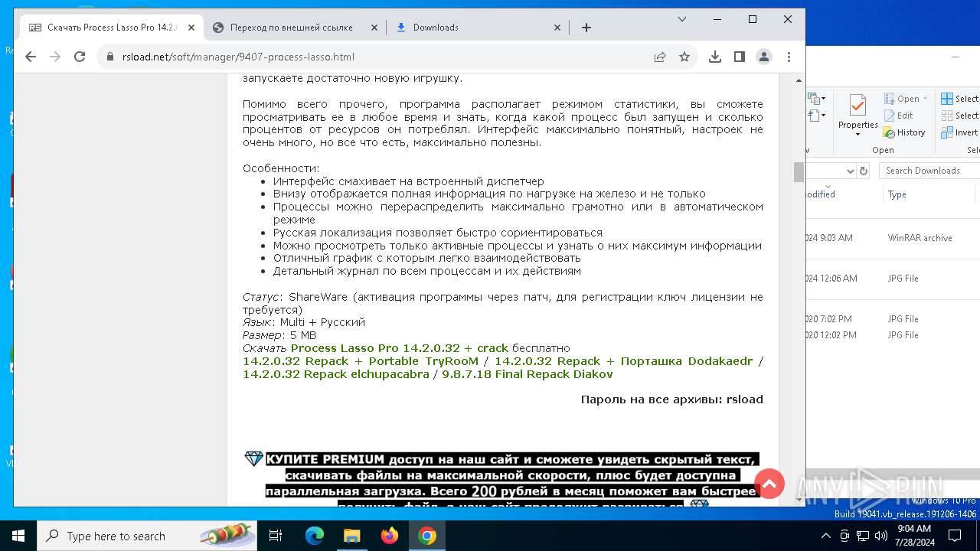The width and height of the screenshot is (980, 551).
Task: Toggle Chrome side panel icon
Action: coord(740,57)
